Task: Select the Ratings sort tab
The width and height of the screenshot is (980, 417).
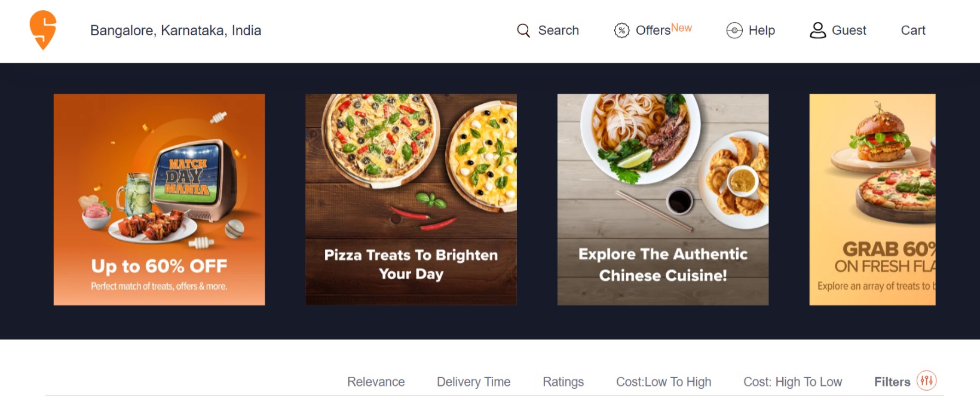Action: coord(563,382)
